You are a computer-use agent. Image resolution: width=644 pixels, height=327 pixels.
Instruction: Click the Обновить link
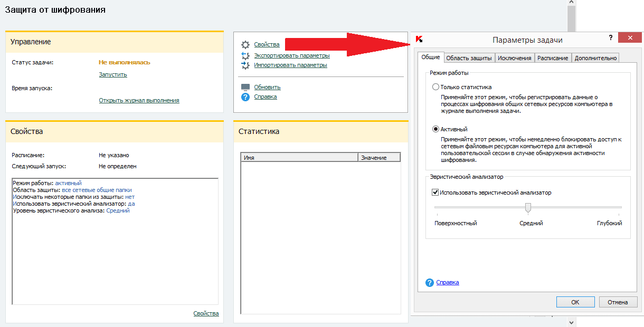pyautogui.click(x=267, y=87)
